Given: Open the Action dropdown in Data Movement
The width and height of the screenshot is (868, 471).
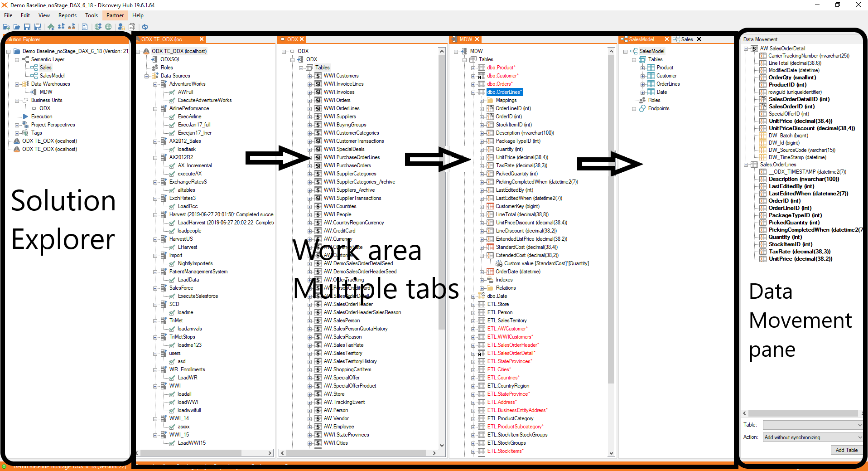Looking at the screenshot, I should (859, 437).
